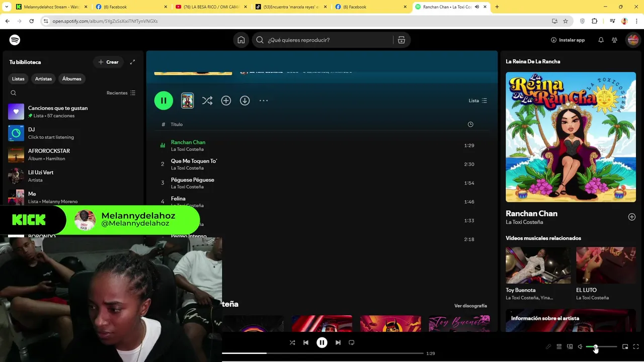
Task: Create a new playlist with Crear
Action: click(108, 62)
